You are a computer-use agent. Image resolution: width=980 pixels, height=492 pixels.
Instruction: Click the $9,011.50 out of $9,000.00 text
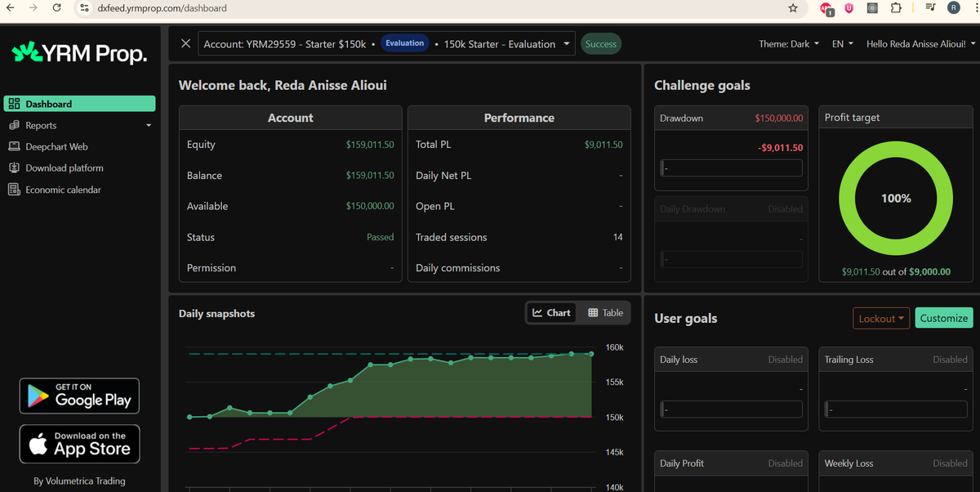coord(896,271)
